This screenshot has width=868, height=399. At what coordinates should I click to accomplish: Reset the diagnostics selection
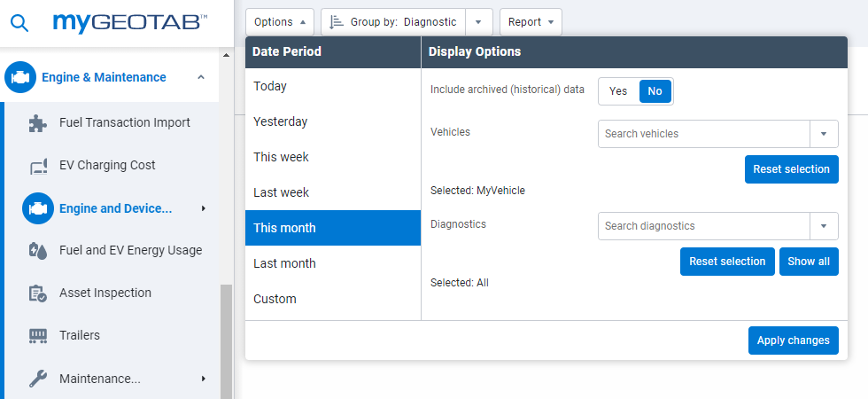pos(727,262)
